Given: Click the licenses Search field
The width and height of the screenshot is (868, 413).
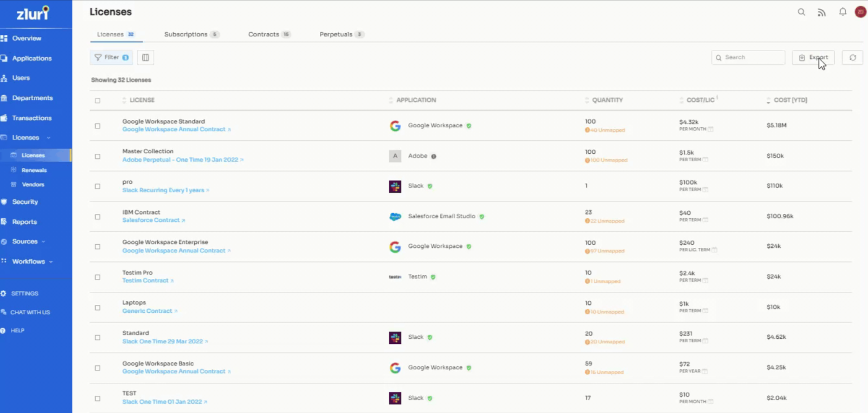Looking at the screenshot, I should pos(748,58).
